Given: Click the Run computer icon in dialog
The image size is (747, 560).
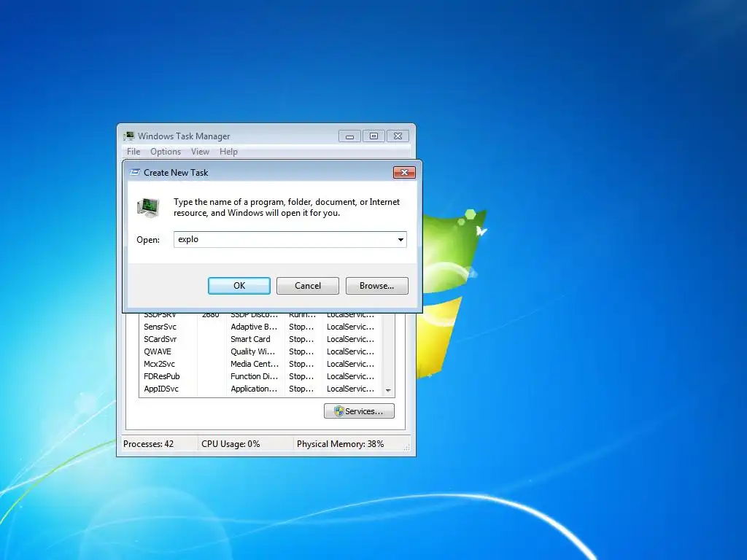Looking at the screenshot, I should pos(148,208).
